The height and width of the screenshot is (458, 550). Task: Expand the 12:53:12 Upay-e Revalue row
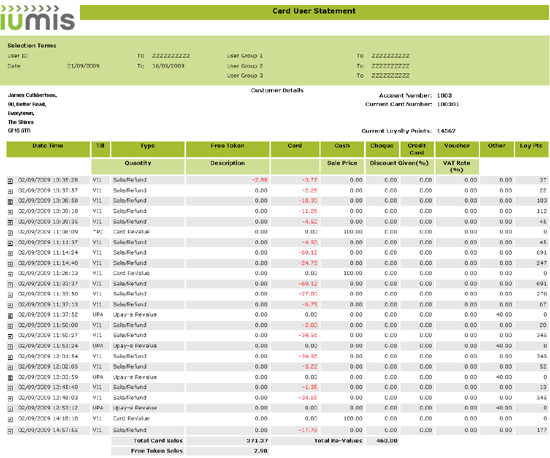tap(11, 409)
